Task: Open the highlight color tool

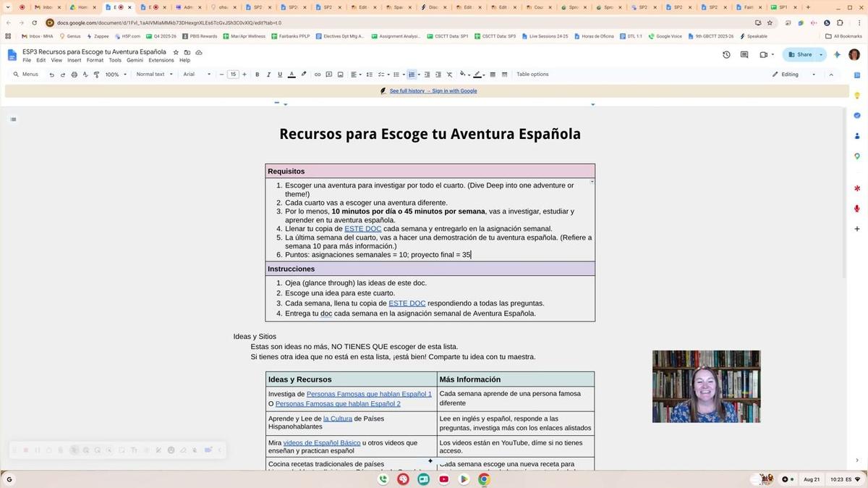Action: [304, 75]
